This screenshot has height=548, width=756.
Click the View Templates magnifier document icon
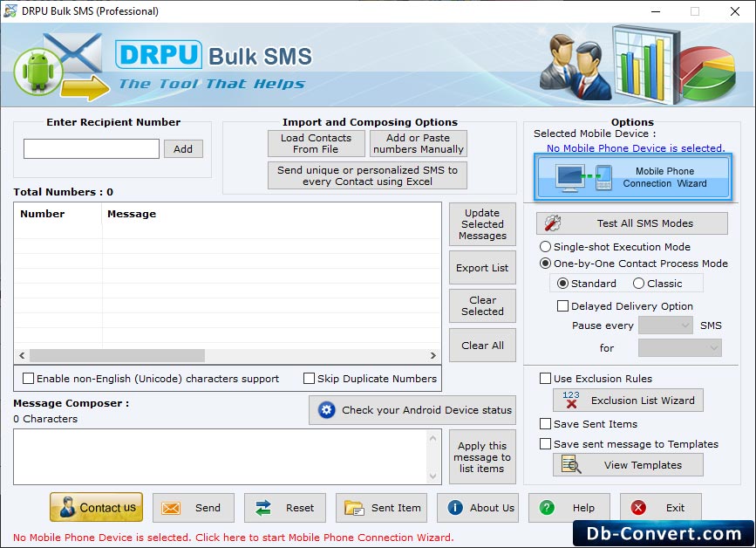coord(571,464)
